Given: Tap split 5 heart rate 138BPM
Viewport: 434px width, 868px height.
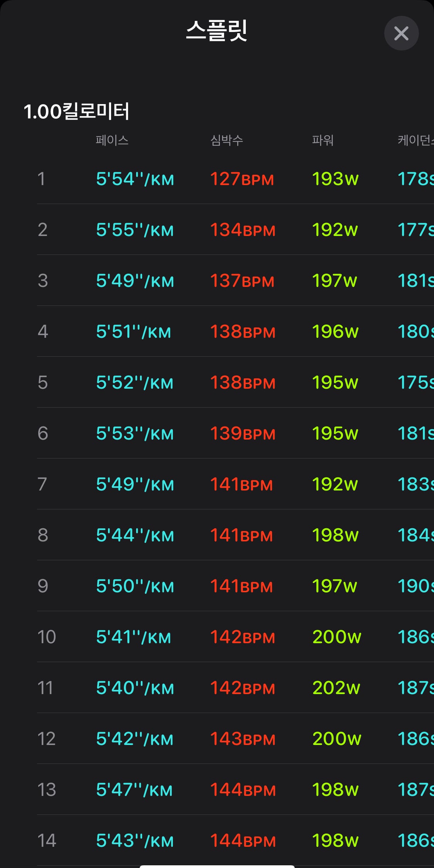Looking at the screenshot, I should (243, 383).
